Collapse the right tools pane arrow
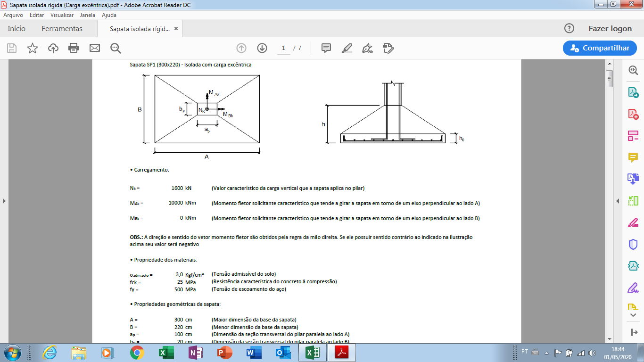The width and height of the screenshot is (644, 362). 618,201
